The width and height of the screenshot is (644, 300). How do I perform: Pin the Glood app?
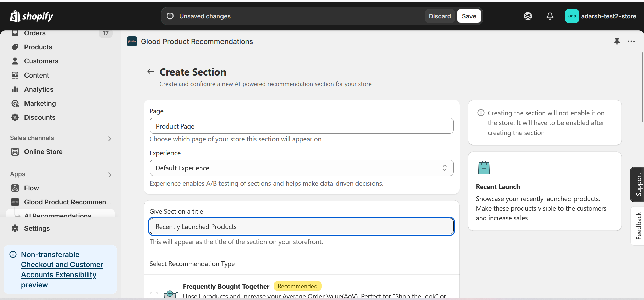coord(617,41)
